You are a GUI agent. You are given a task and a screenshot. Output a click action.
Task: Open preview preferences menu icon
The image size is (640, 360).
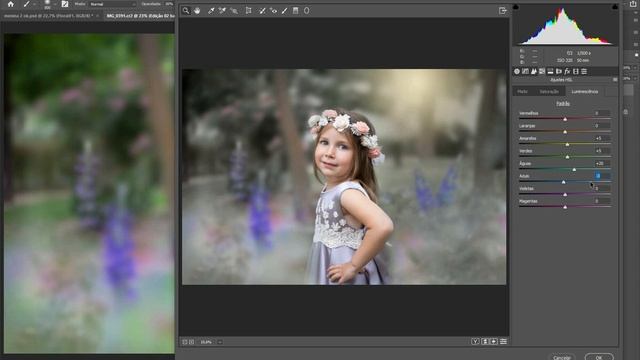pyautogui.click(x=504, y=341)
